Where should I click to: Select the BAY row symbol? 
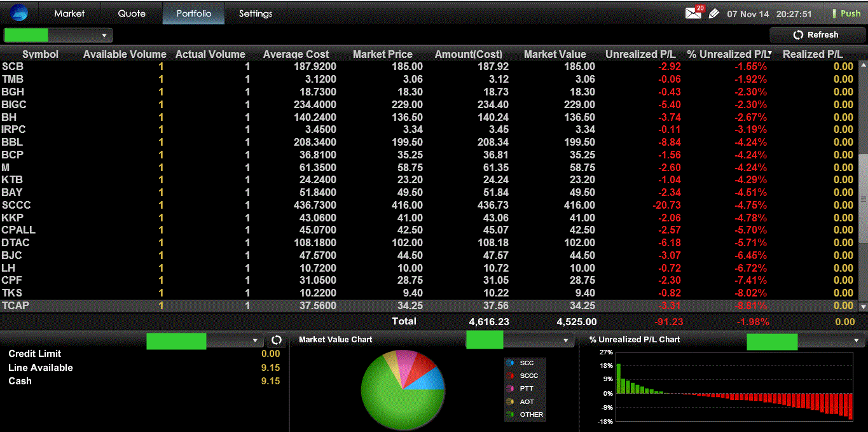(x=13, y=192)
